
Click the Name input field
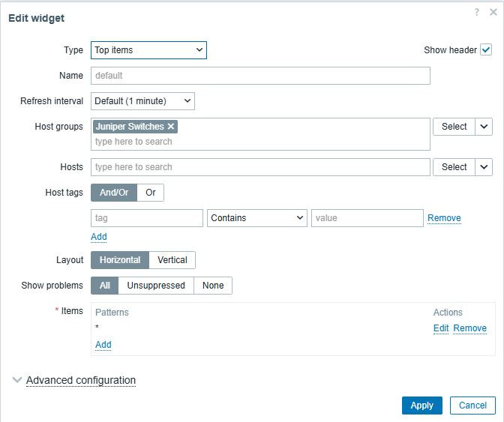click(260, 76)
